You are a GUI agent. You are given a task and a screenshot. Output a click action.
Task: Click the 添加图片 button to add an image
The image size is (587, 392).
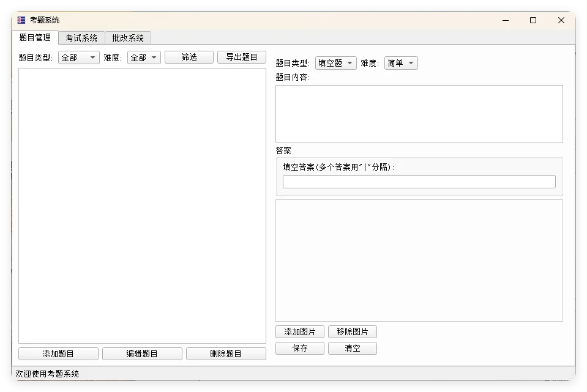point(299,331)
